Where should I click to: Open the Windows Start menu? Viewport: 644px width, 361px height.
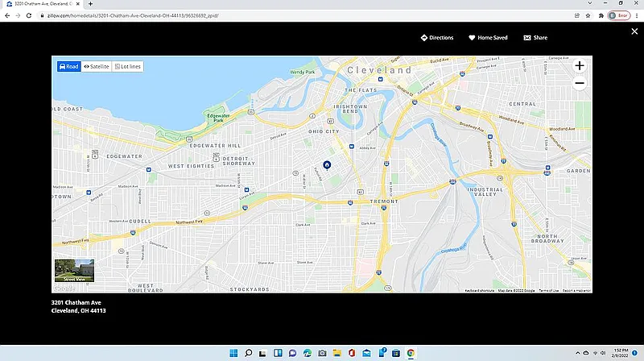pyautogui.click(x=232, y=353)
